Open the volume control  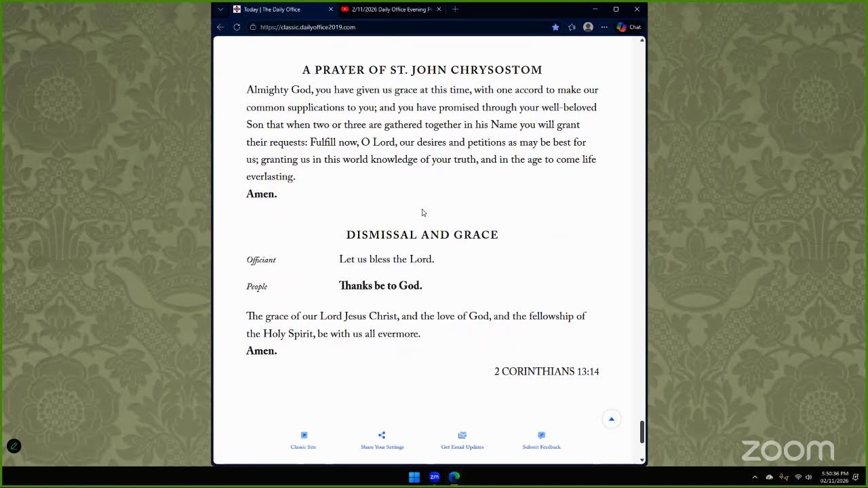808,477
